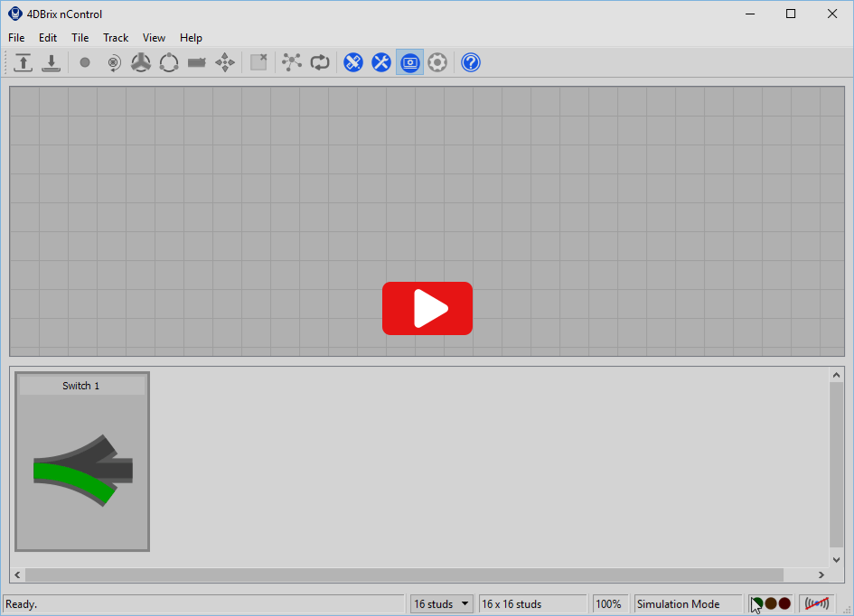854x616 pixels.
Task: Toggle the crossed-out wireless connection indicator
Action: tap(817, 603)
